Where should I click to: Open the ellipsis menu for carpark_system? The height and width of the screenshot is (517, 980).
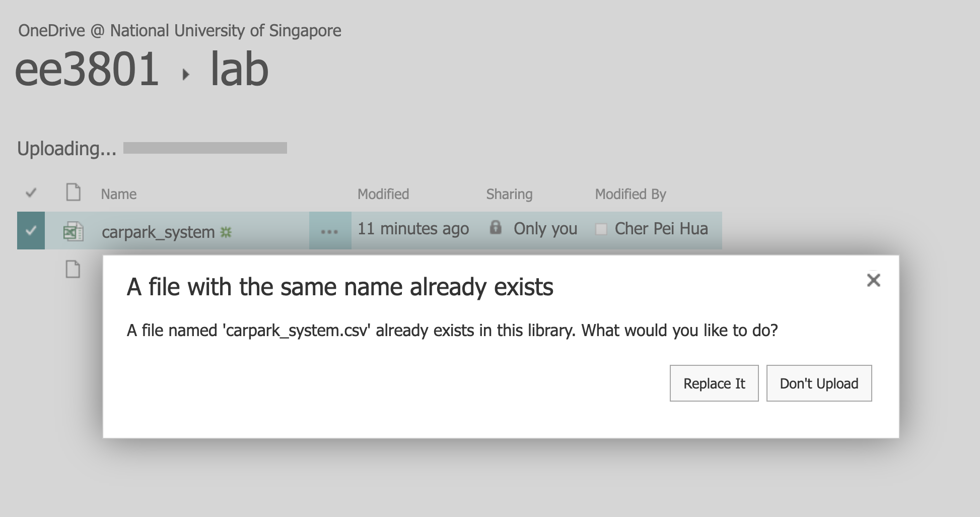pos(330,231)
